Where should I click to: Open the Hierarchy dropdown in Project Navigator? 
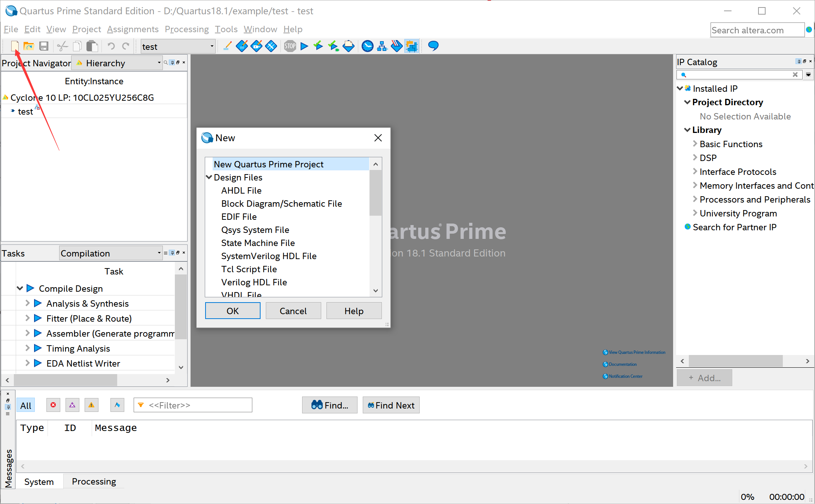tap(159, 63)
